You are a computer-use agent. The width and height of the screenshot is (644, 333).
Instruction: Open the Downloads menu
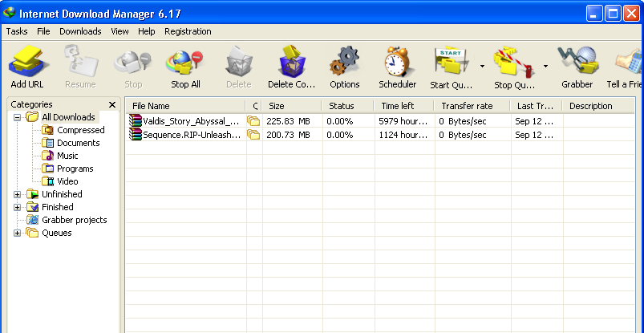(80, 31)
